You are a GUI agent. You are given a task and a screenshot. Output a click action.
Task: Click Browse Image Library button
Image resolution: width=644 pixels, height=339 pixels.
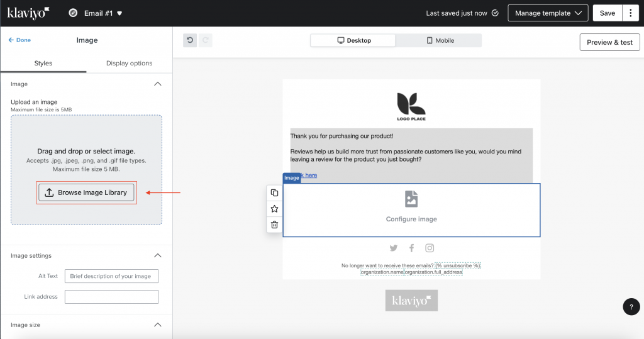86,192
